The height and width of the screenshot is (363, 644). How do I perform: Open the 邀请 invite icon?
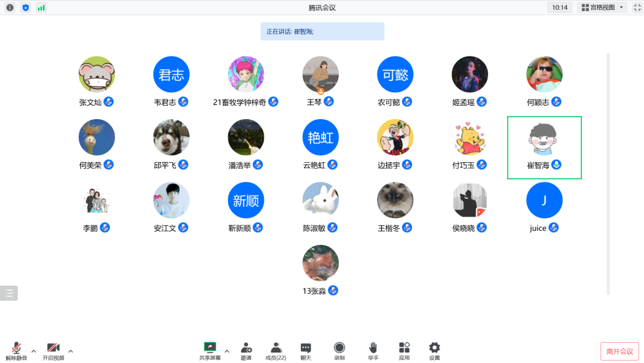pyautogui.click(x=246, y=351)
